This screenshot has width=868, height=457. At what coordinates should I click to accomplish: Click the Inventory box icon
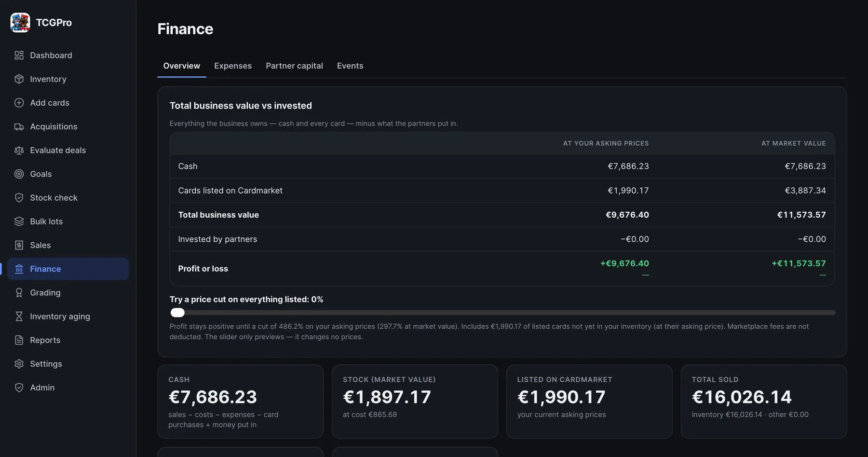[19, 79]
